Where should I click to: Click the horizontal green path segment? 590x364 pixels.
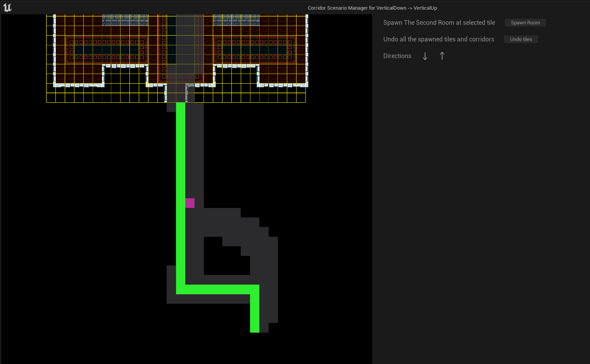tap(217, 289)
